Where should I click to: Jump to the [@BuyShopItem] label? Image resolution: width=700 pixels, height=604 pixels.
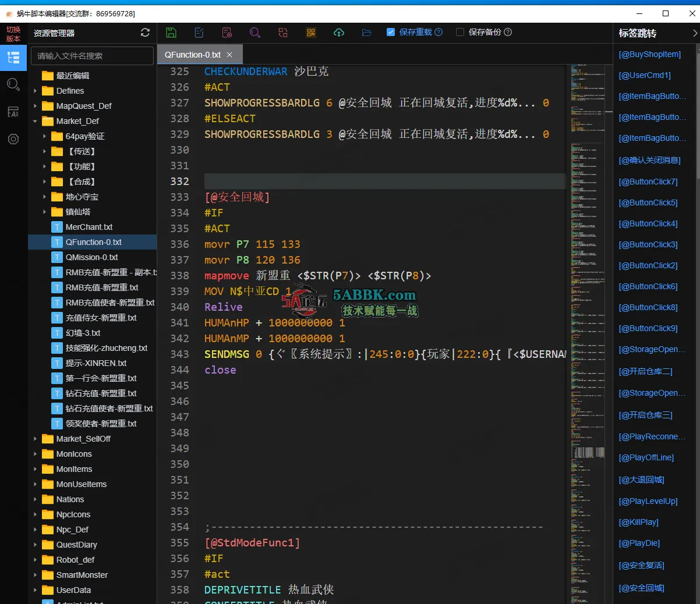(x=649, y=54)
